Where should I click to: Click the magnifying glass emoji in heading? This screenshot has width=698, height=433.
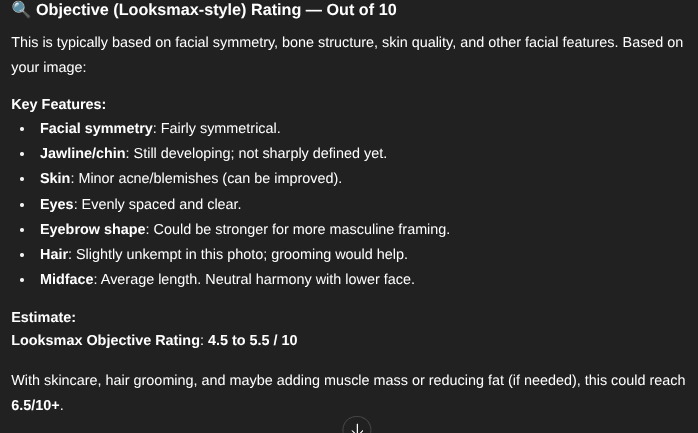click(x=21, y=9)
